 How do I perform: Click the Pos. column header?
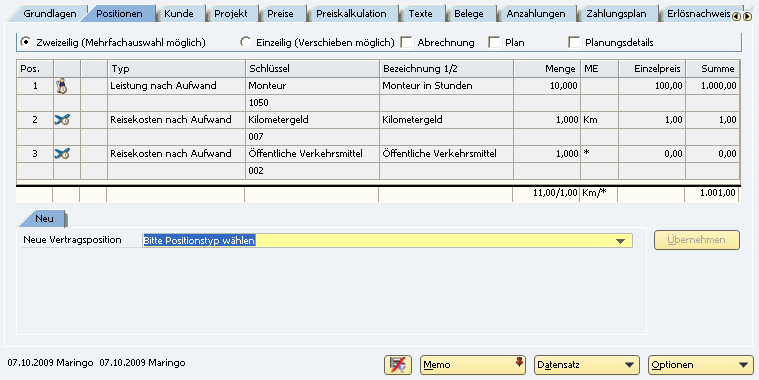[x=35, y=69]
